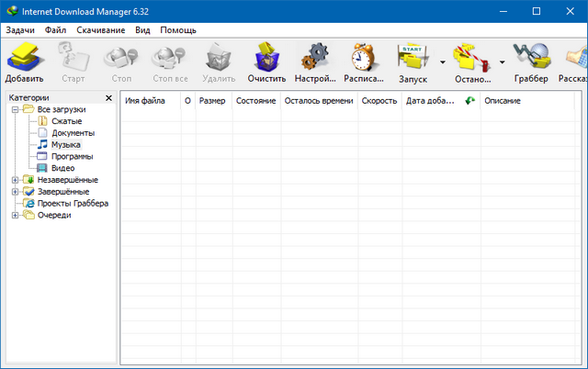
Task: Open dropdown arrow next to Запуск
Action: pos(443,63)
